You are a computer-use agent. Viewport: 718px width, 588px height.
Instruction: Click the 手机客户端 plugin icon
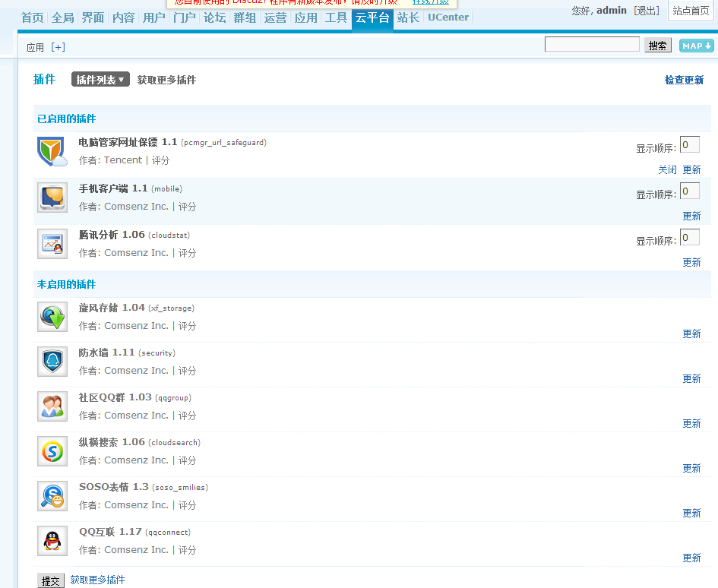(x=52, y=198)
